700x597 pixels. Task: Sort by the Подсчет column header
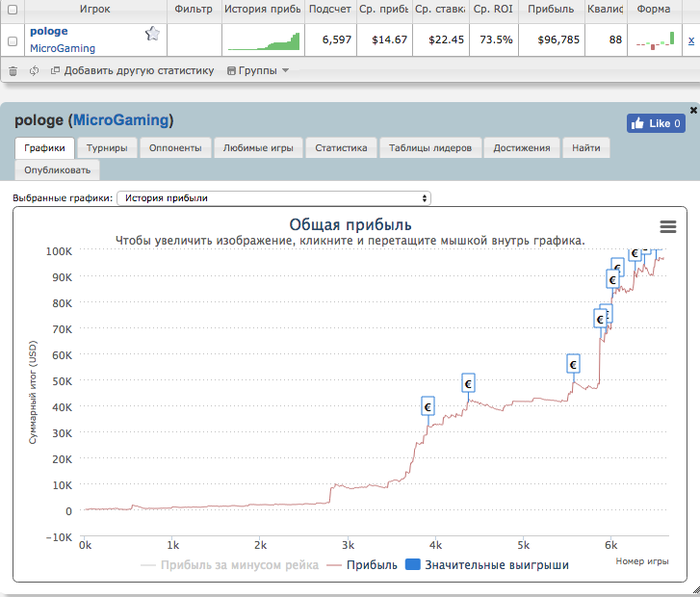tap(330, 9)
